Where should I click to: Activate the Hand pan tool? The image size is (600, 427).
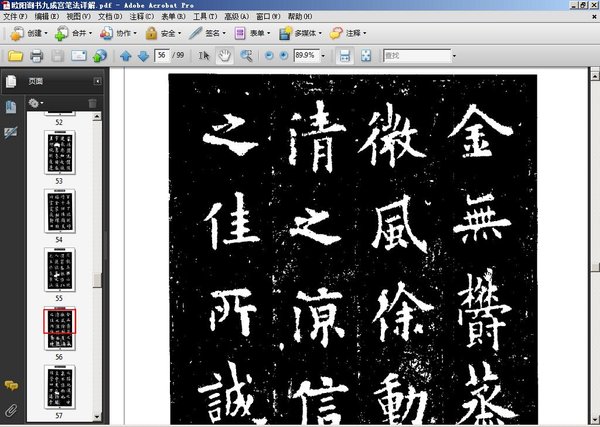click(x=225, y=56)
